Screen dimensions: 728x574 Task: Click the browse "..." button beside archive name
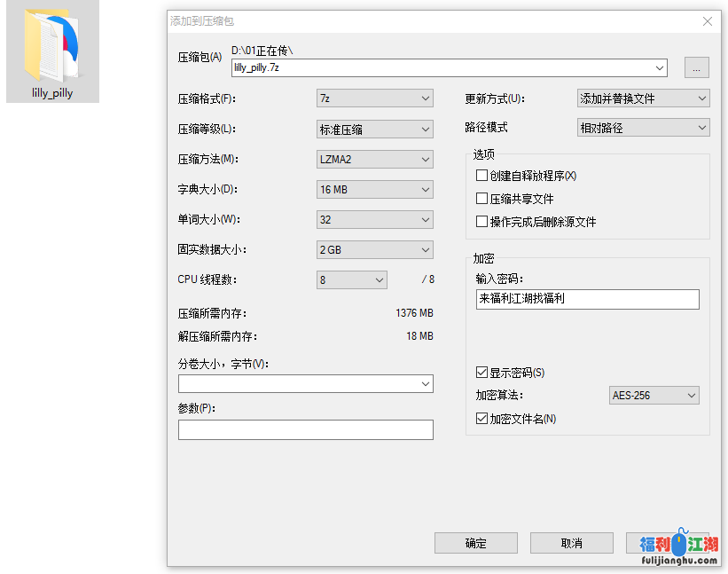point(696,67)
